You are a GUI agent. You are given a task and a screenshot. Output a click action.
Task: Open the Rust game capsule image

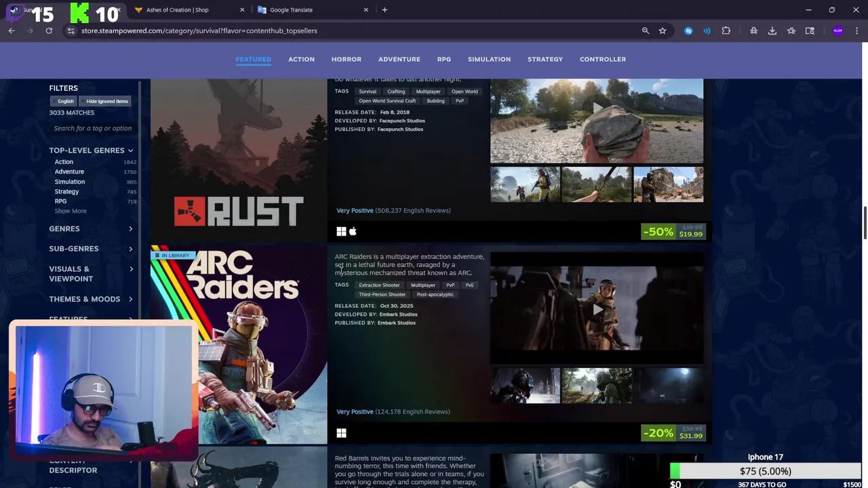coord(239,161)
